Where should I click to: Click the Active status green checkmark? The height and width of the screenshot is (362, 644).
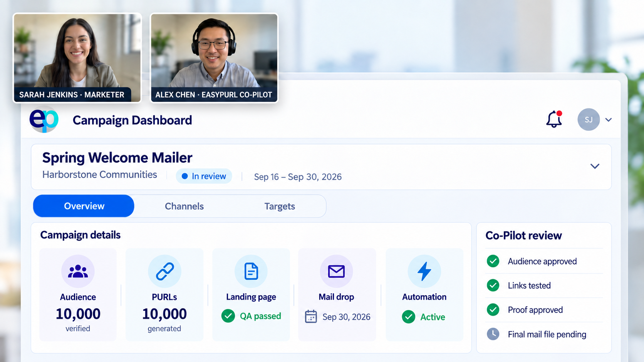coord(409,317)
